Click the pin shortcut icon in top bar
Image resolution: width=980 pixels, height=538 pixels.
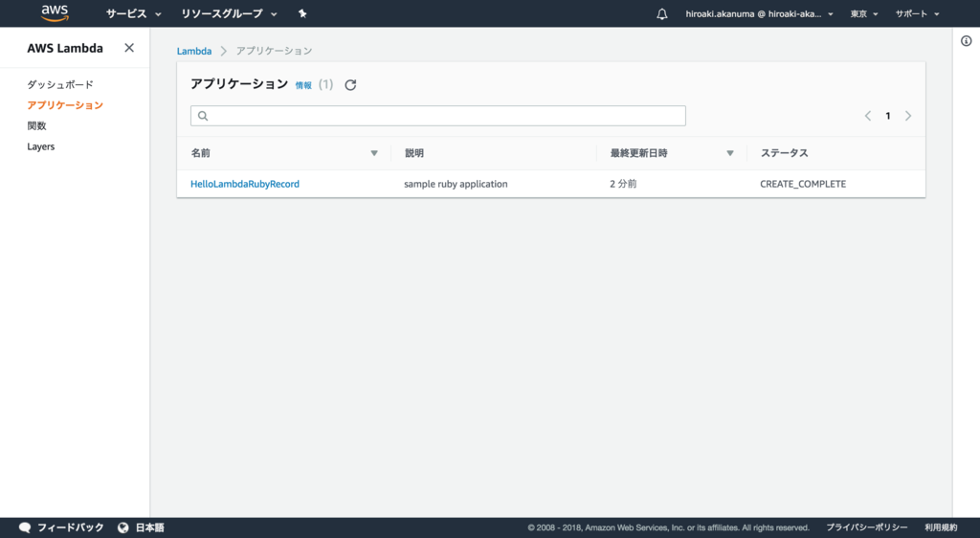click(302, 13)
